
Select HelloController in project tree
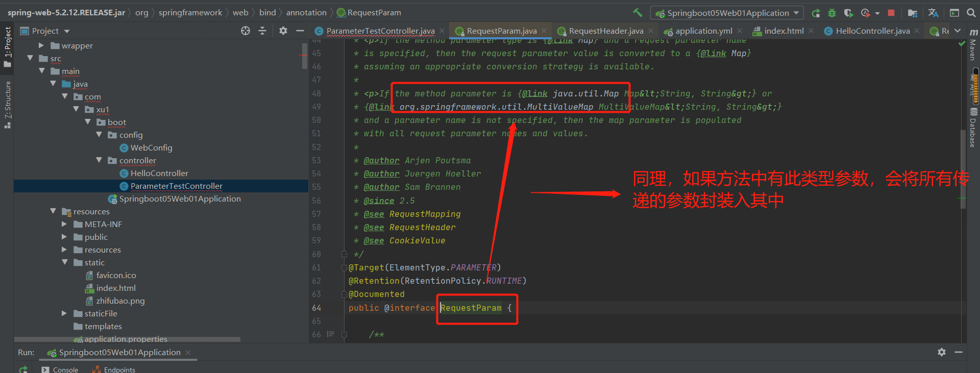pos(154,173)
